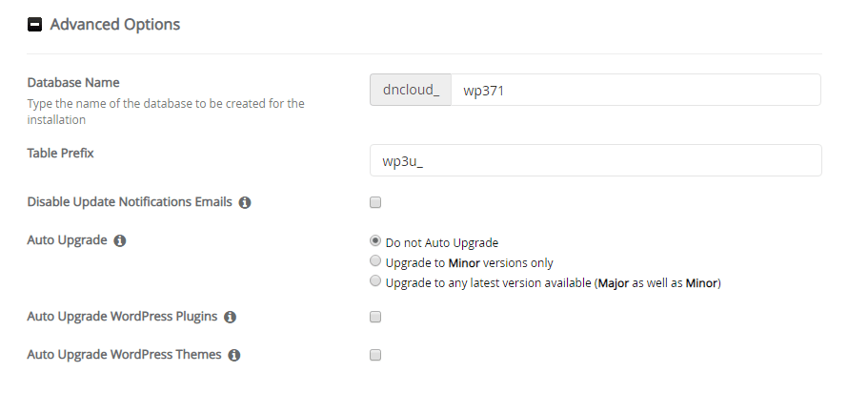Screen dimensions: 868x393
Task: Enable the Disable Update Notifications Emails checkbox
Action: point(375,202)
